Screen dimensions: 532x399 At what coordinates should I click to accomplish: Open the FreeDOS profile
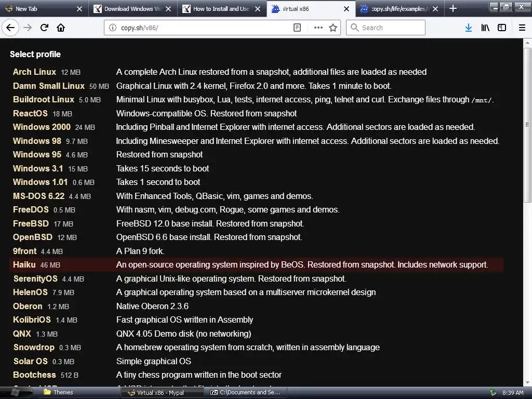pyautogui.click(x=31, y=210)
